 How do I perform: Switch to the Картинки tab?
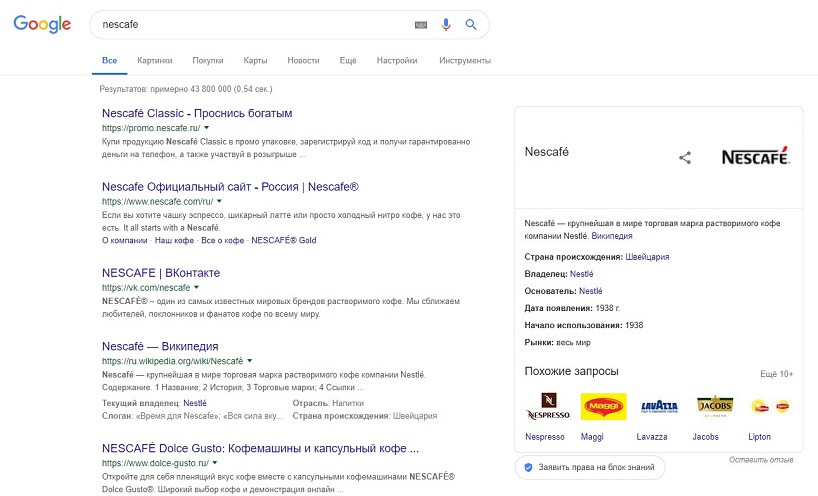coord(154,61)
